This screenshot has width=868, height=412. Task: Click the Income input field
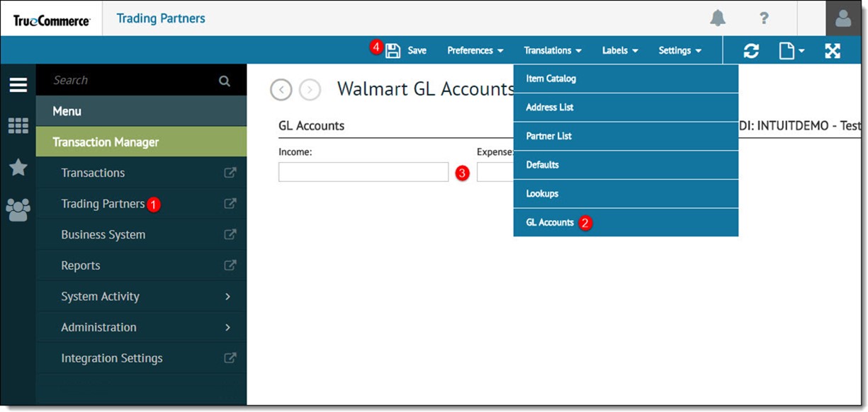pyautogui.click(x=363, y=172)
